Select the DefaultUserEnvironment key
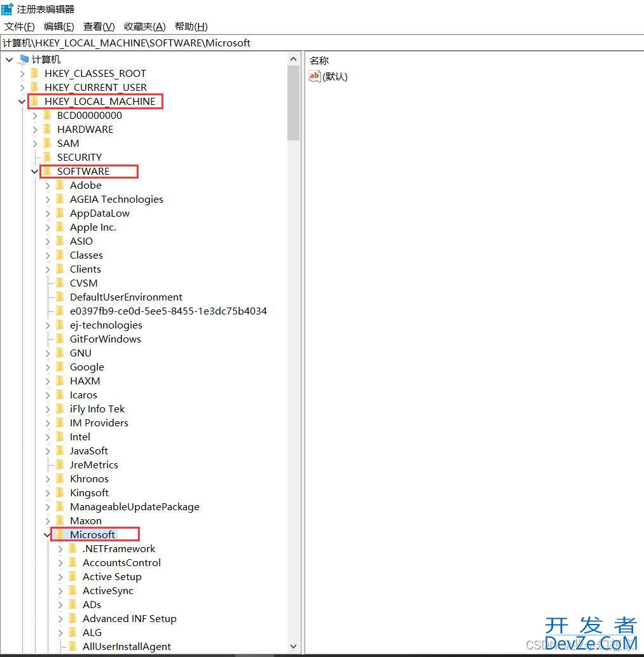 tap(127, 297)
